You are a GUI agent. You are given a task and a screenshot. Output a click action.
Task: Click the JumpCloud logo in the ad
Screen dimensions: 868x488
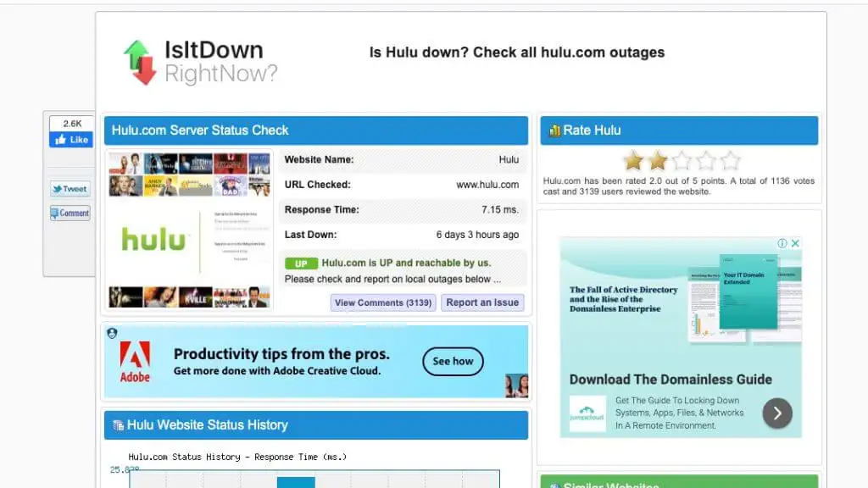tap(587, 413)
